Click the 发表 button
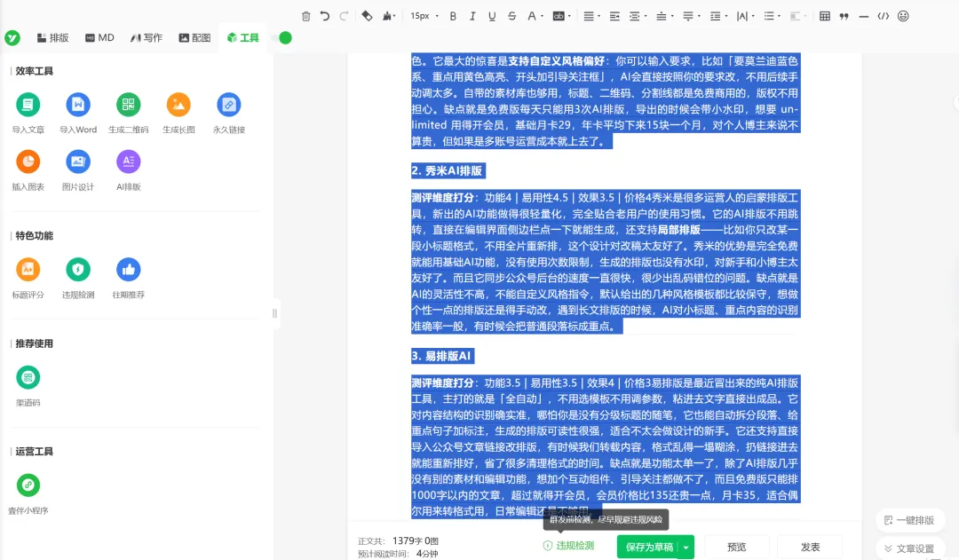This screenshot has width=959, height=560. [x=810, y=547]
